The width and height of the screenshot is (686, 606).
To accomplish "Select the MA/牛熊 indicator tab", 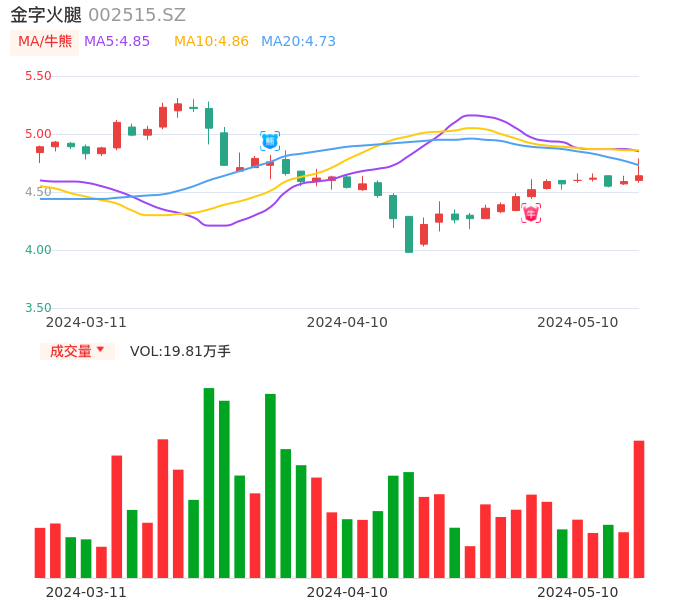I will [x=45, y=42].
